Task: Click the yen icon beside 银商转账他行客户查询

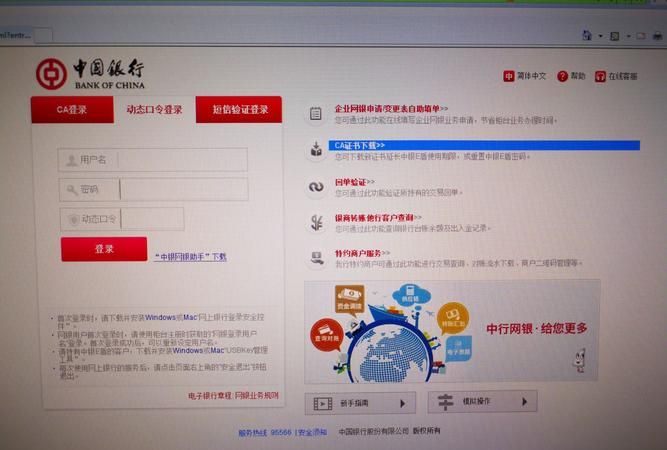Action: [316, 222]
